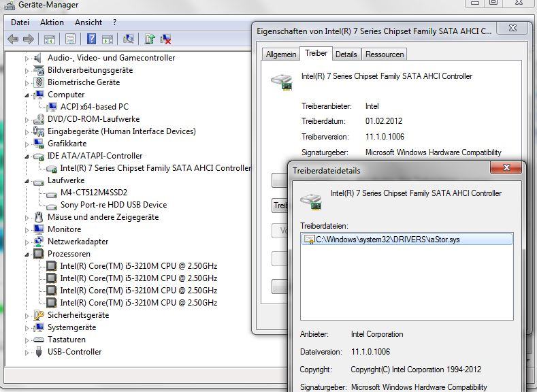
Task: Click the Forward arrow toolbar icon
Action: [x=29, y=39]
